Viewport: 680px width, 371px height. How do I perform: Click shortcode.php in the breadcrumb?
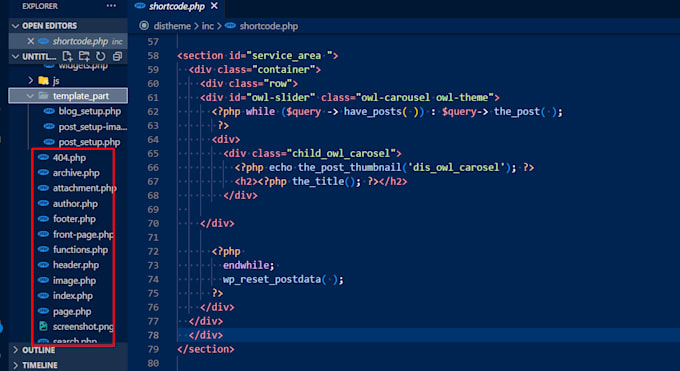tap(269, 26)
